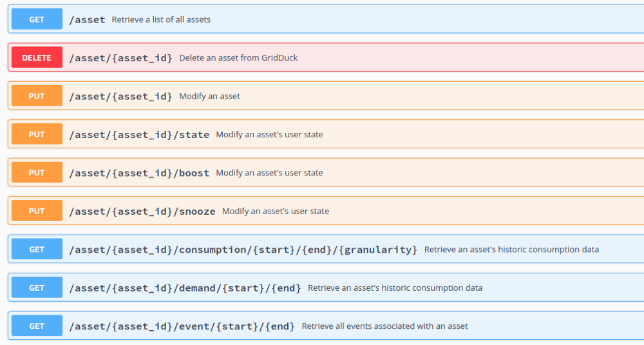The image size is (644, 345).
Task: Click the PUT badge on the /boost row
Action: pyautogui.click(x=37, y=173)
